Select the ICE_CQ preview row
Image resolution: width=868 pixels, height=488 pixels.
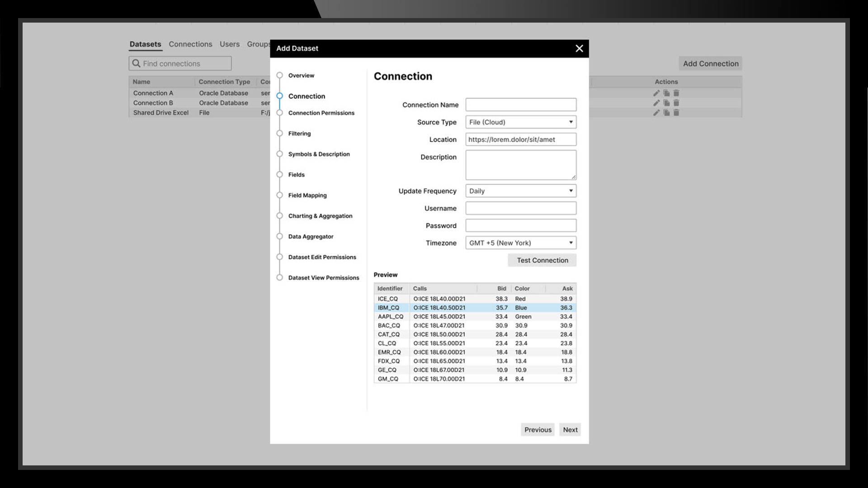[x=475, y=299]
